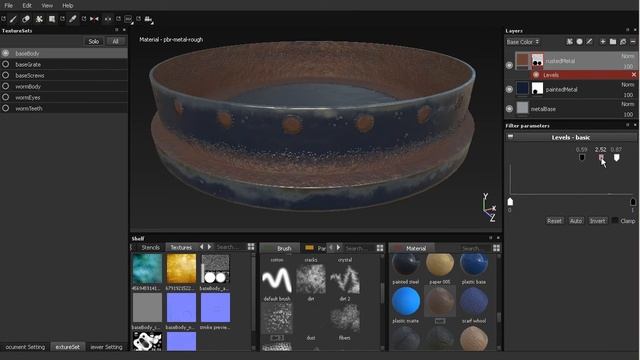The image size is (640, 360).
Task: Click Reset in Levels filter
Action: 554,220
